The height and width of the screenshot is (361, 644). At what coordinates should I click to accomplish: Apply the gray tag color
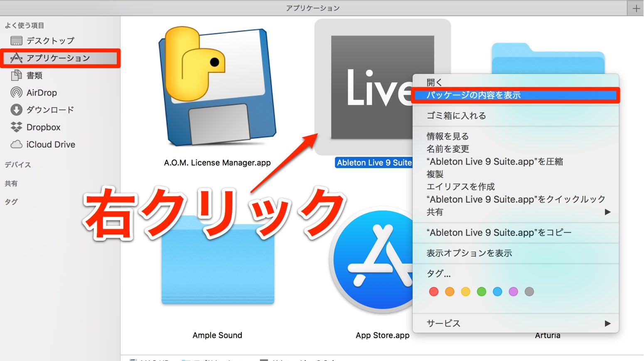coord(529,292)
